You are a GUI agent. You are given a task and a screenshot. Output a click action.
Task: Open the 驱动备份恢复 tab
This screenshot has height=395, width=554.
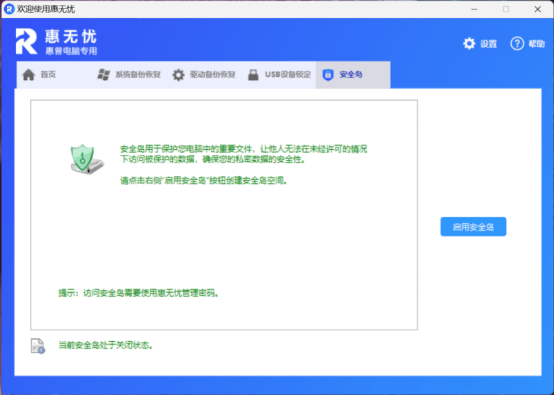pyautogui.click(x=204, y=75)
